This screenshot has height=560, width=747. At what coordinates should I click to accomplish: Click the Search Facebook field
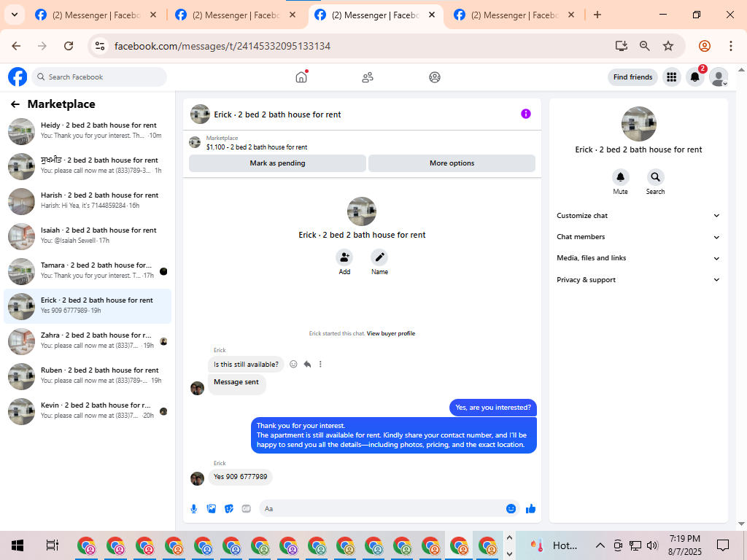coord(99,77)
